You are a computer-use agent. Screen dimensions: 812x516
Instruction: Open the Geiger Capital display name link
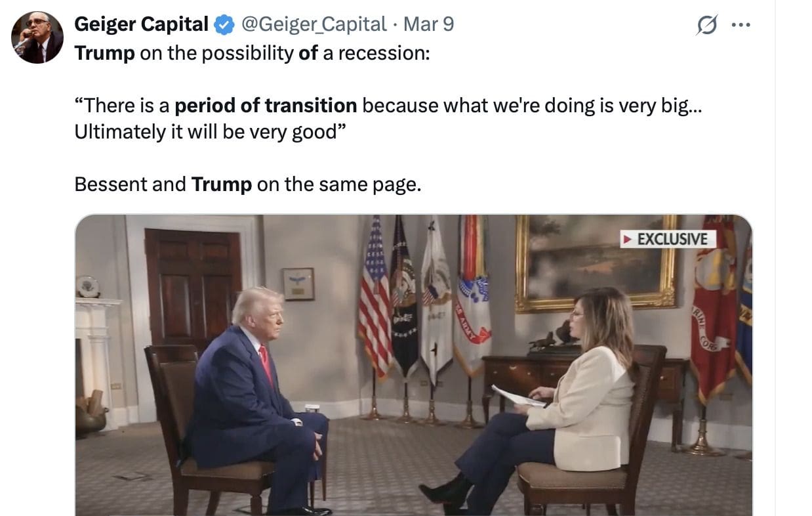tap(141, 24)
